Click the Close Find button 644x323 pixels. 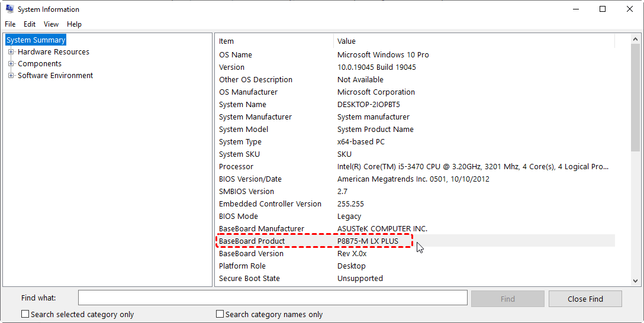(585, 299)
